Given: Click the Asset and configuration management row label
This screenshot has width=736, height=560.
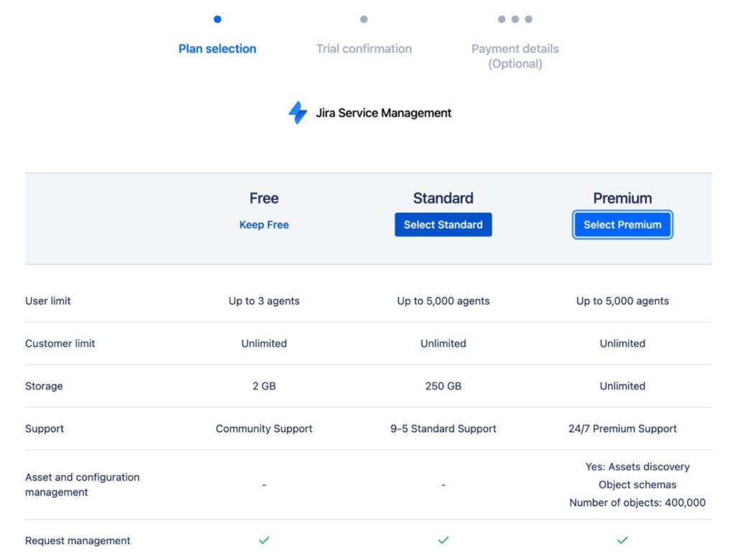Looking at the screenshot, I should coord(82,485).
